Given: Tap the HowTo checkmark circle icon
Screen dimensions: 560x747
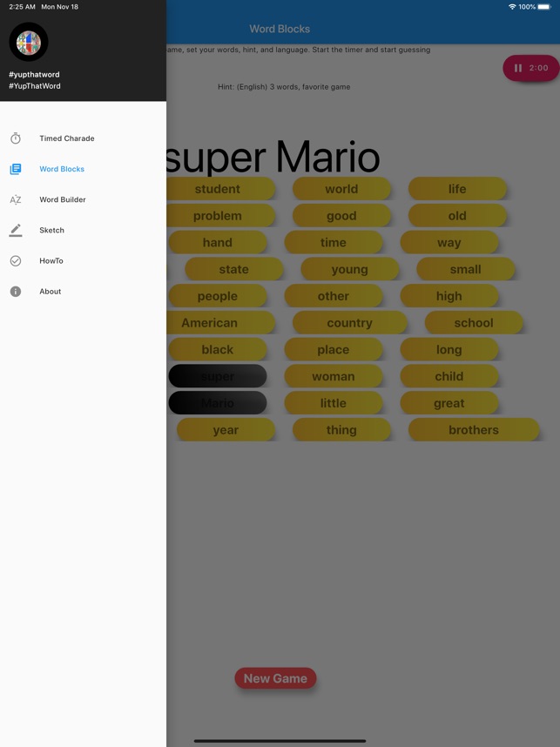Looking at the screenshot, I should tap(16, 260).
